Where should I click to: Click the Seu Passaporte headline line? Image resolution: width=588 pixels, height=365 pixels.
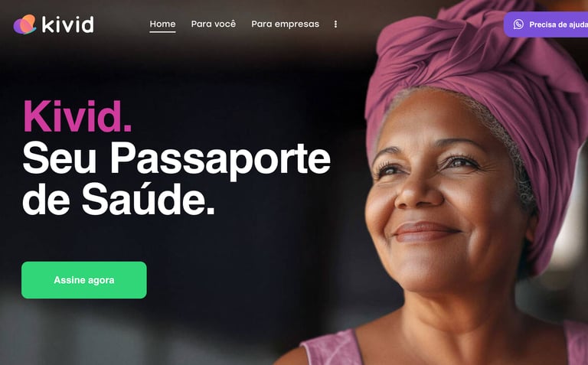(x=176, y=158)
